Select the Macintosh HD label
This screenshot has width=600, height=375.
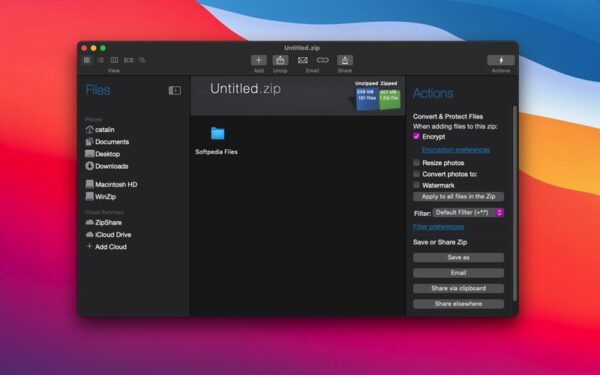[x=116, y=184]
